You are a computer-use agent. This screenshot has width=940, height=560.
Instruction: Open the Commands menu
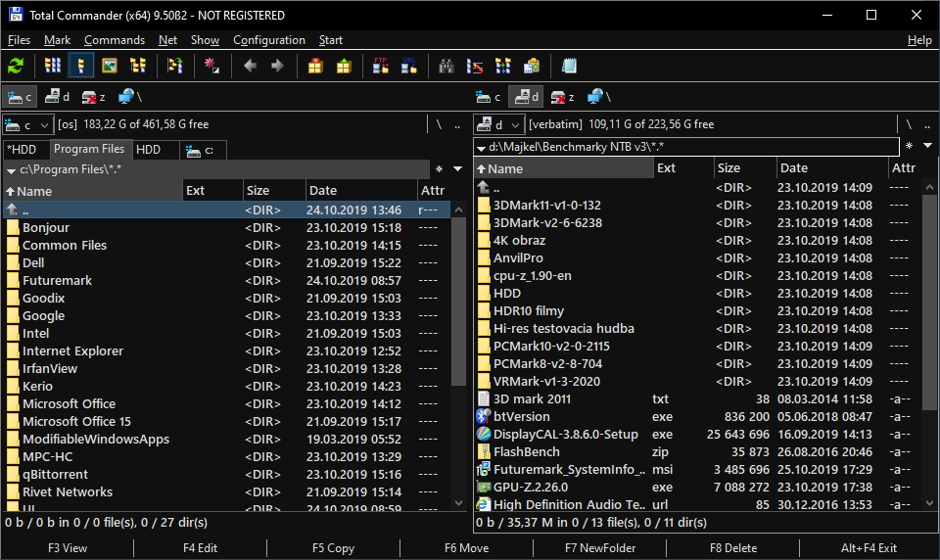click(x=114, y=40)
